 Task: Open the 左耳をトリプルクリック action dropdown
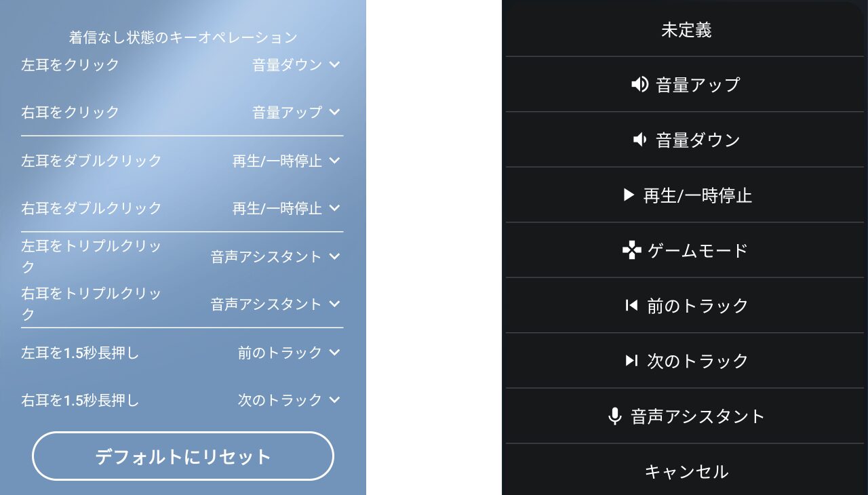point(275,257)
